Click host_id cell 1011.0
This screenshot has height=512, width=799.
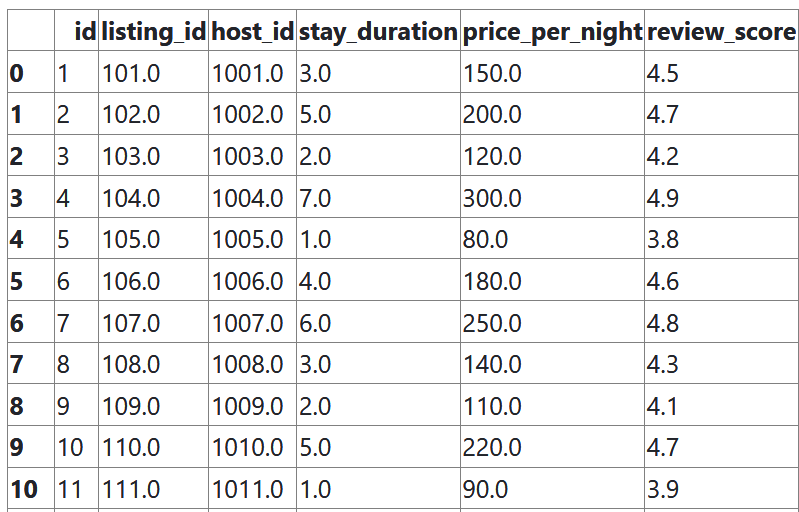coord(247,489)
